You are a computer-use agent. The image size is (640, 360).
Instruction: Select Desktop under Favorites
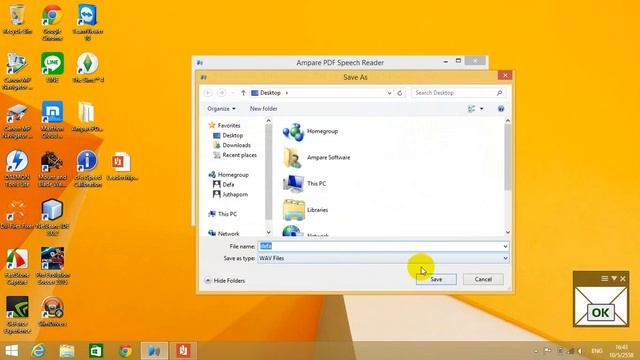[232, 135]
